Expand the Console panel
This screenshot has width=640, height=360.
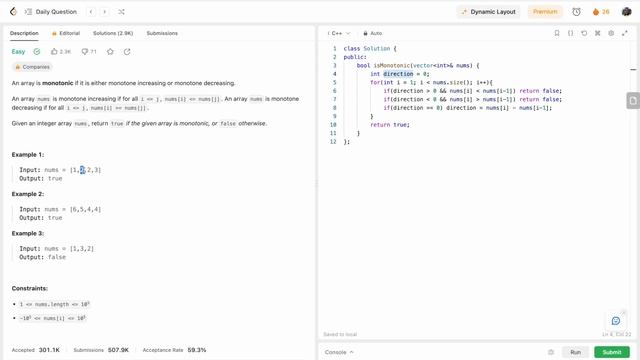(x=339, y=352)
